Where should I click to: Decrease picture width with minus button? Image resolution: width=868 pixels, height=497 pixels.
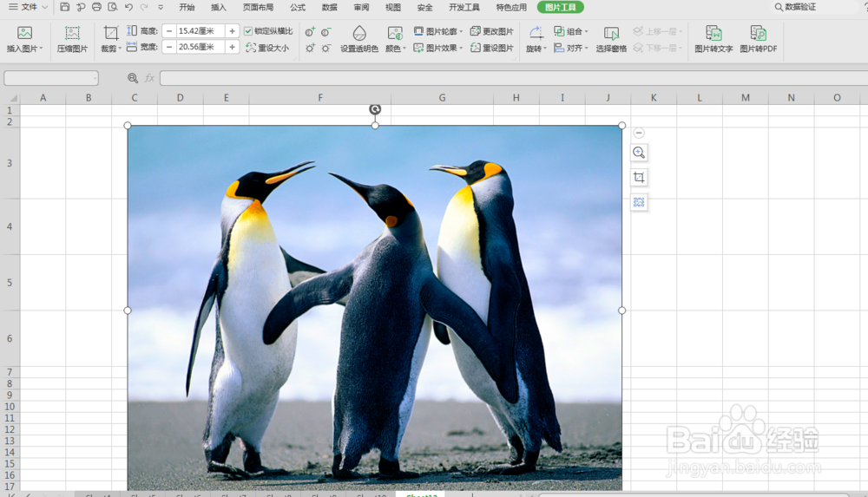(x=169, y=47)
